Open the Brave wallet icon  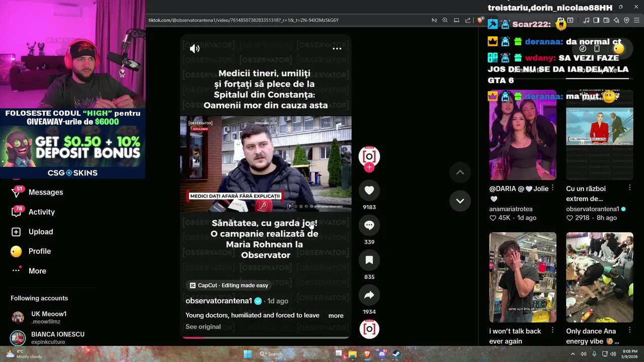point(606,20)
